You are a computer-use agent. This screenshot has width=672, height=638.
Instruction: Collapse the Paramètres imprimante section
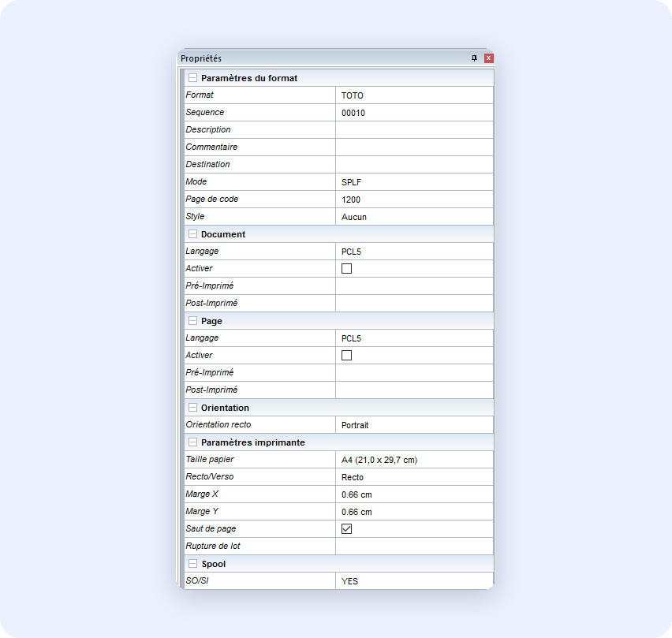(x=193, y=442)
